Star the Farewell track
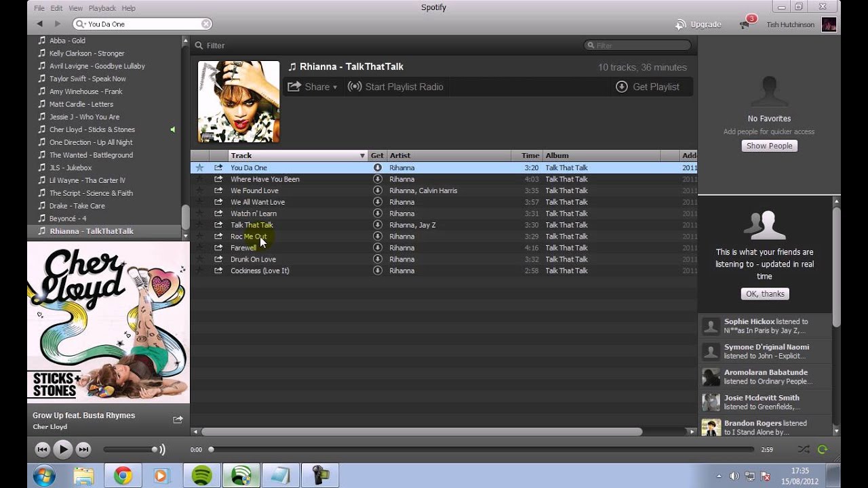Viewport: 868px width, 488px height. pyautogui.click(x=199, y=247)
